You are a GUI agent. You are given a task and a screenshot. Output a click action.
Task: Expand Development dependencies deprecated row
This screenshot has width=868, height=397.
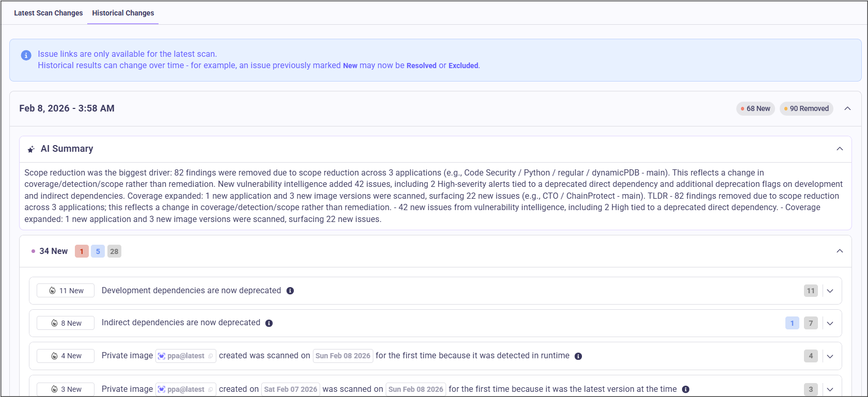(830, 291)
